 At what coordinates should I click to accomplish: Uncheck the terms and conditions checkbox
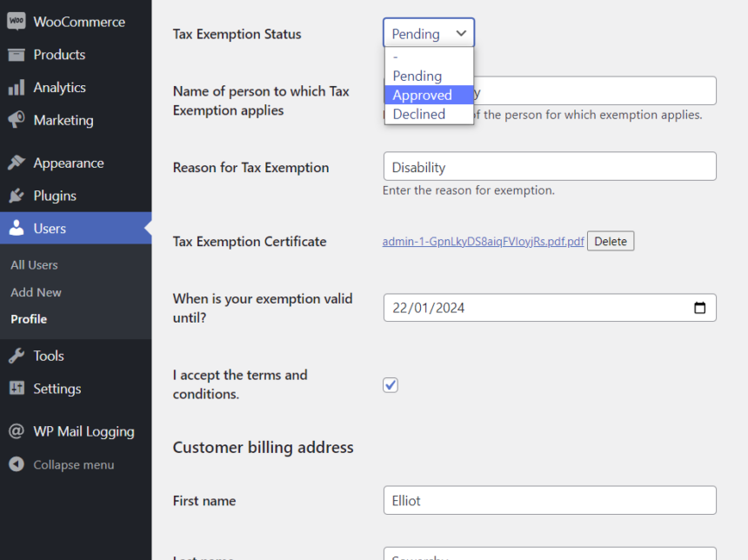[x=390, y=384]
